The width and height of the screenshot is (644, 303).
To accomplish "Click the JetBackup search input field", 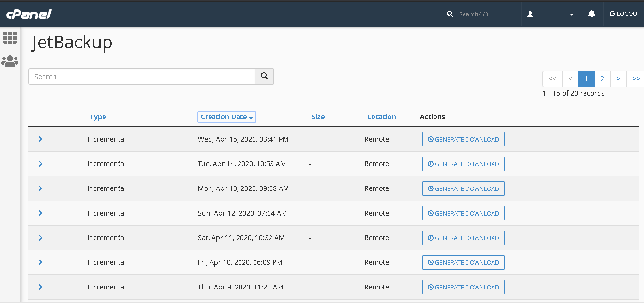I will 141,76.
